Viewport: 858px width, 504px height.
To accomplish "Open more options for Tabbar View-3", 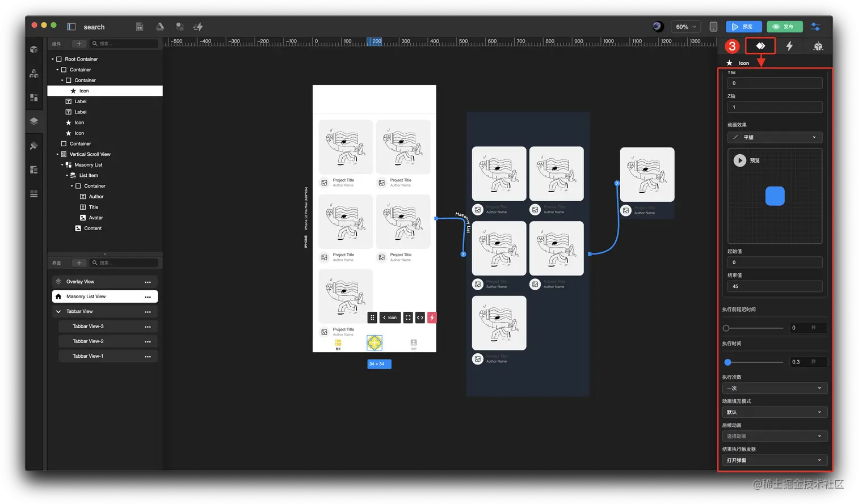I will (148, 327).
